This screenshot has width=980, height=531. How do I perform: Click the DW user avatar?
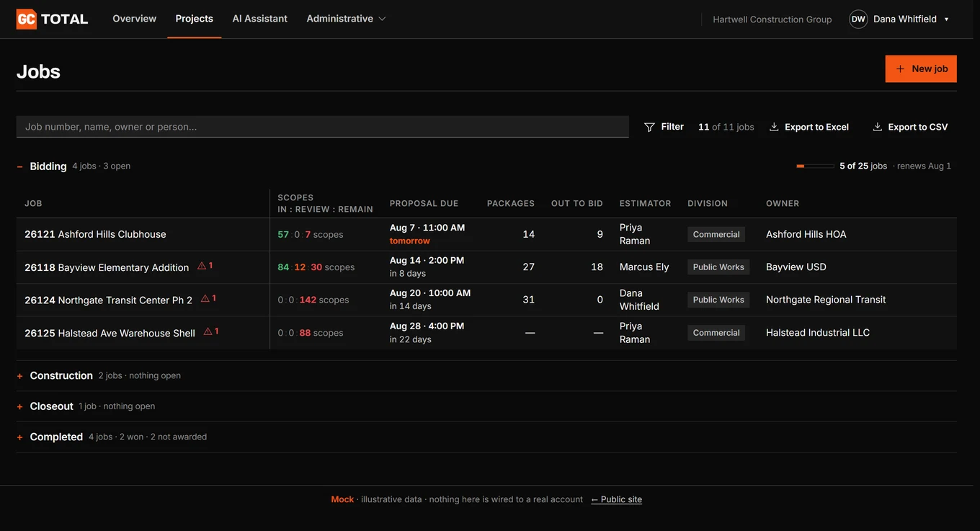pos(858,19)
